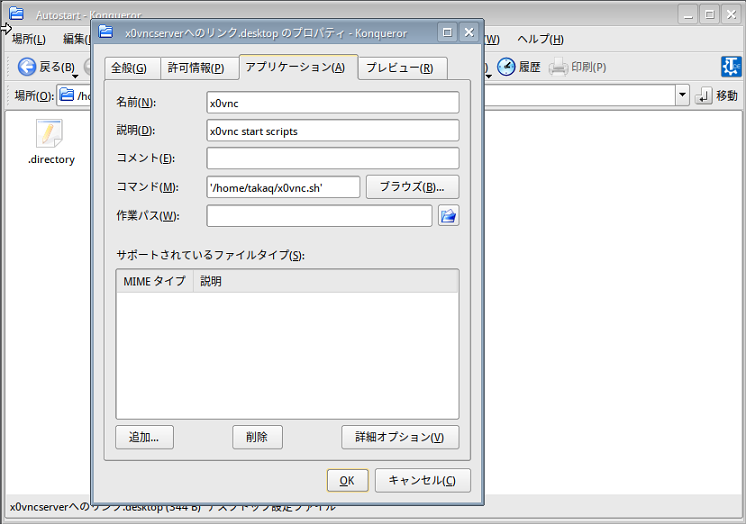746x525 pixels.
Task: Open the 場所(L) menu in Konqueror
Action: [x=29, y=39]
